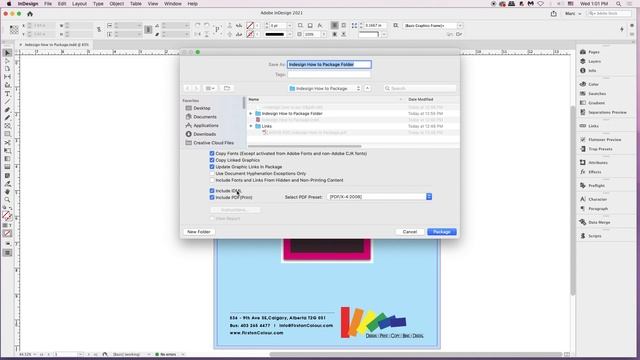
Task: Expand the Links folder row
Action: pyautogui.click(x=251, y=126)
